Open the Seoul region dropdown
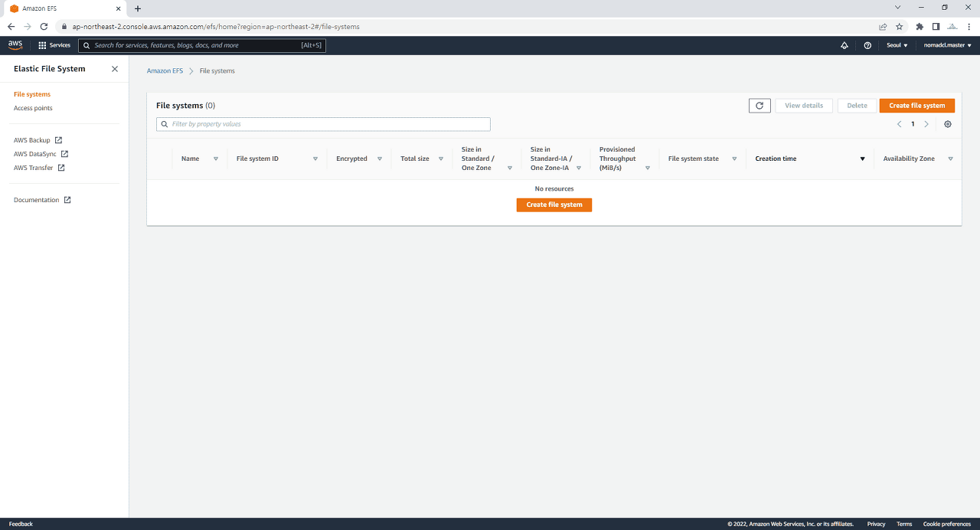 (x=897, y=45)
